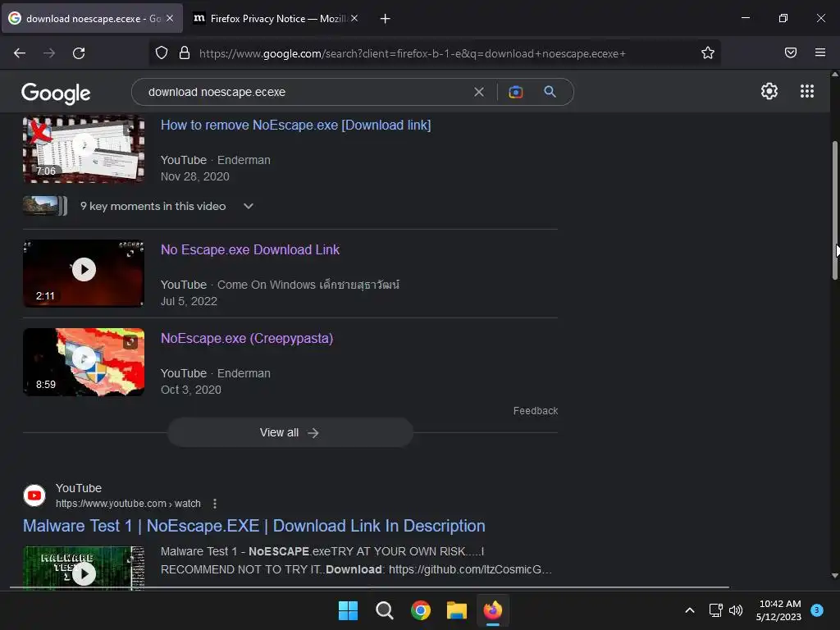Clear the search box text
840x630 pixels.
pos(479,92)
